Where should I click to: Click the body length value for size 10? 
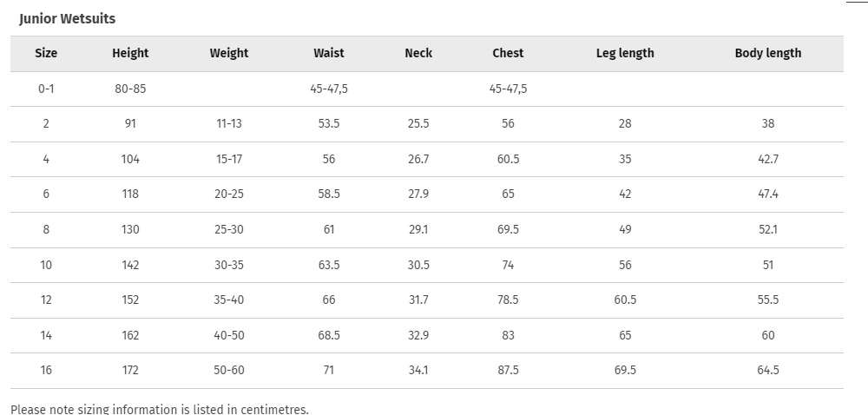[768, 265]
